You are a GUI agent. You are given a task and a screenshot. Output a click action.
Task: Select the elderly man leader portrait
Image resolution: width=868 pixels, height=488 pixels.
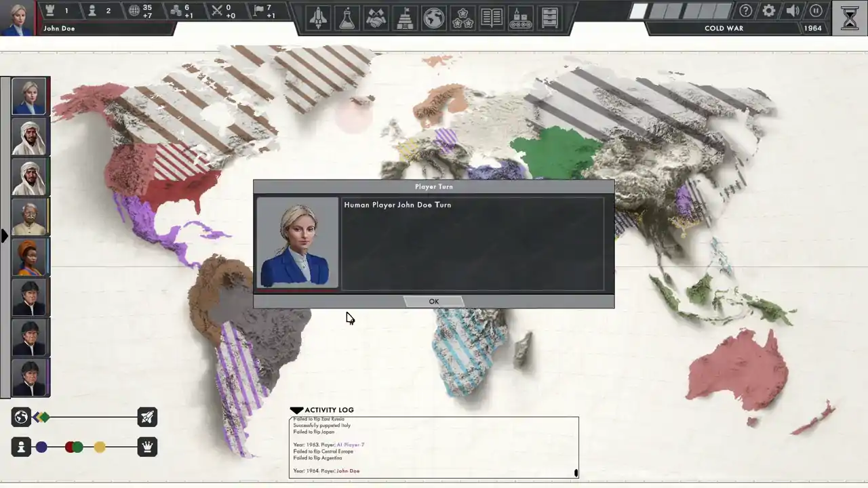(x=29, y=217)
